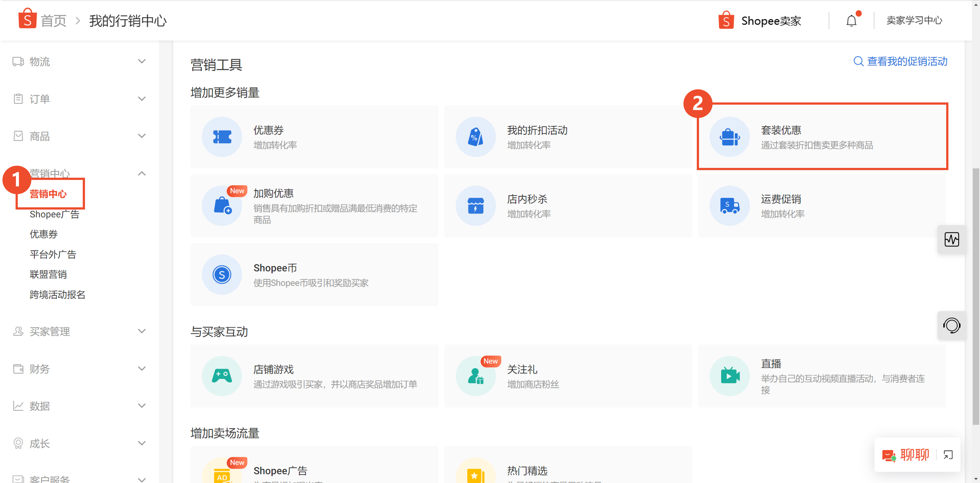Click 店内秒杀 card title
Image resolution: width=980 pixels, height=483 pixels.
click(527, 199)
